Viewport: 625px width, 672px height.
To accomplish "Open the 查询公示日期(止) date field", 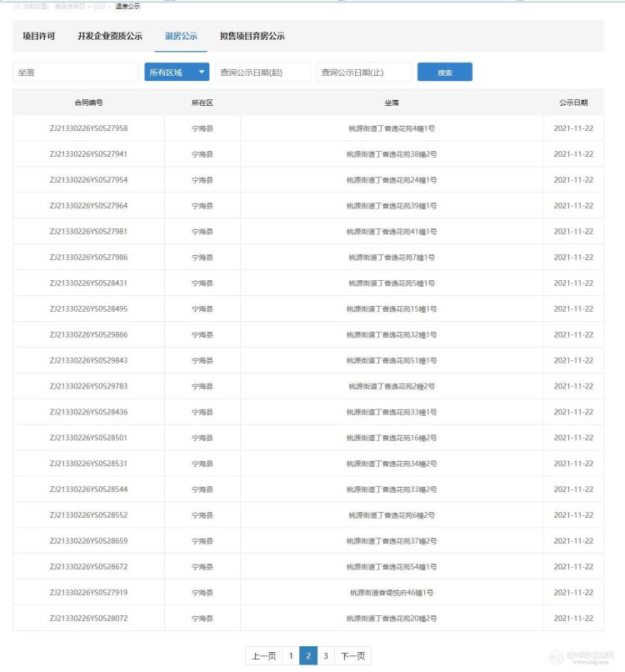I will (x=363, y=73).
